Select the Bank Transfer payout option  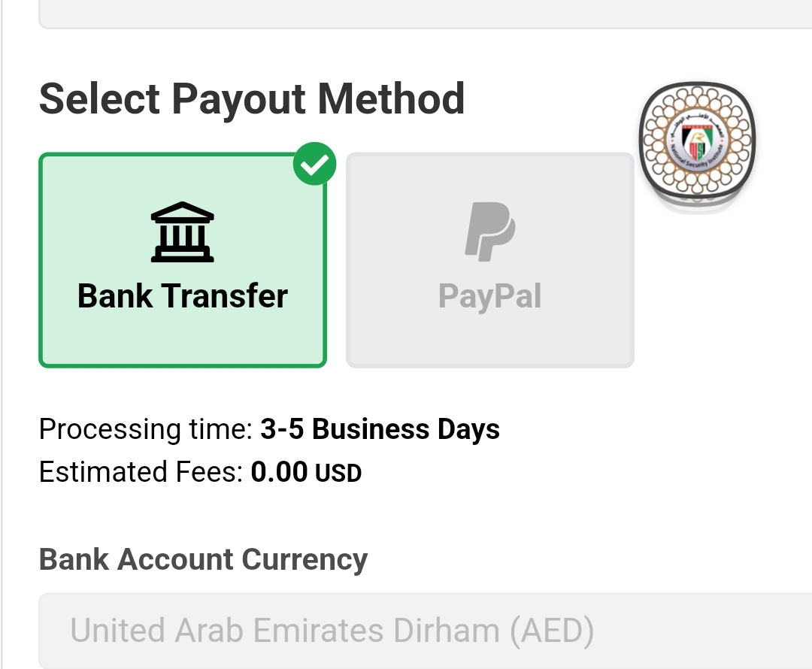(182, 259)
